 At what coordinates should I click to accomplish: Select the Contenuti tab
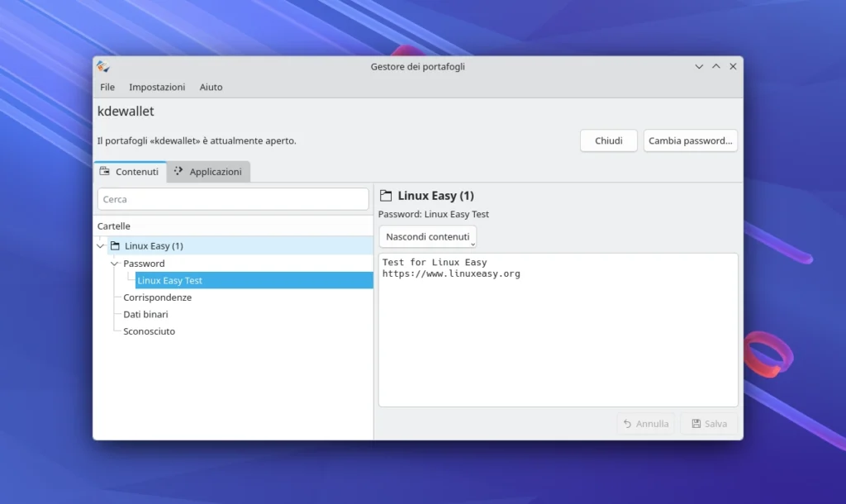click(x=136, y=172)
